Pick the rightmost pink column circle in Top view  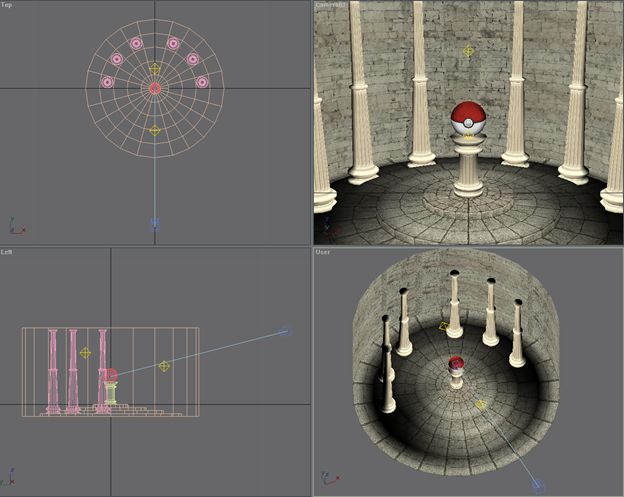click(x=202, y=82)
